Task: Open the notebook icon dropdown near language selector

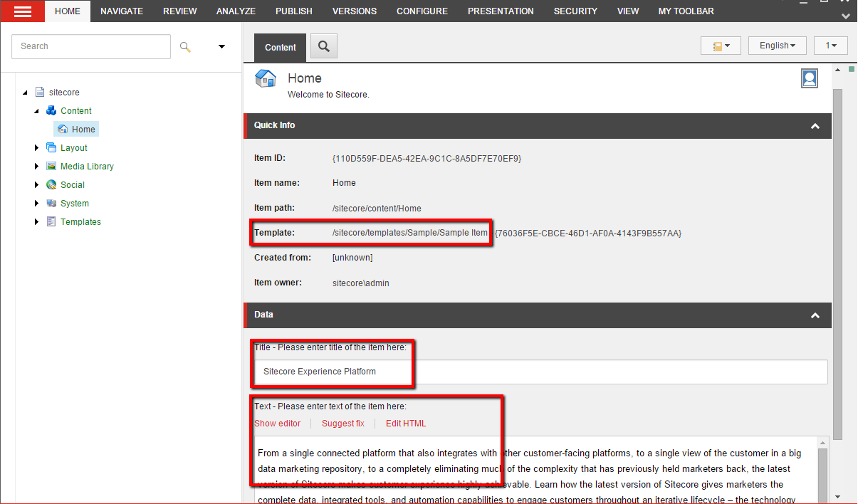Action: 721,45
